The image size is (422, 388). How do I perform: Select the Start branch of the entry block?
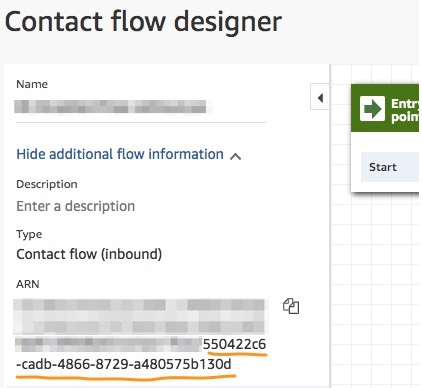pyautogui.click(x=390, y=167)
